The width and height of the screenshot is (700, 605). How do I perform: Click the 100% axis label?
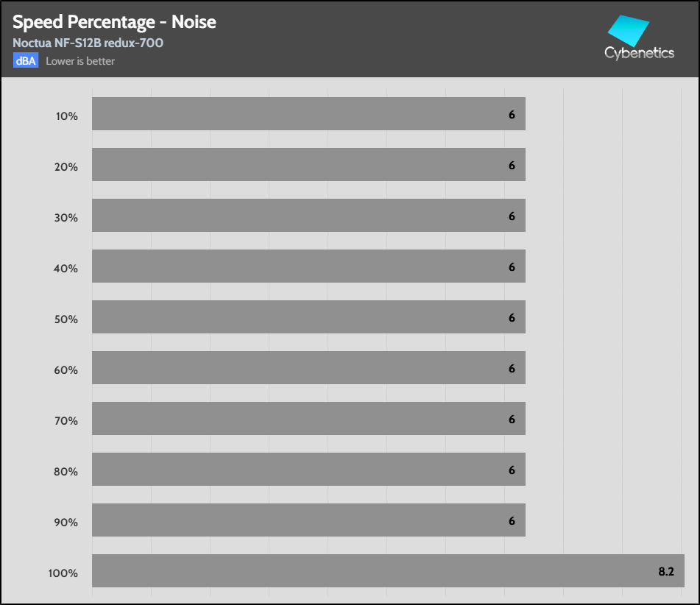(63, 573)
